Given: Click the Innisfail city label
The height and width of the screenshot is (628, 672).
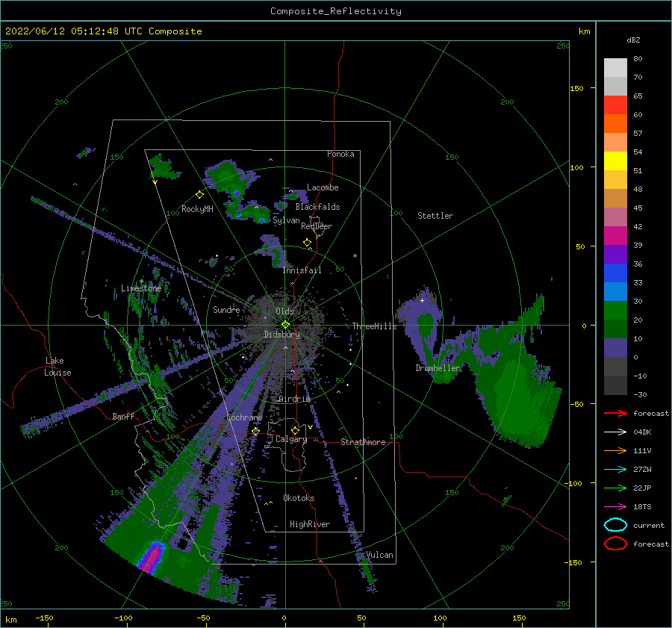Looking at the screenshot, I should pyautogui.click(x=302, y=270).
